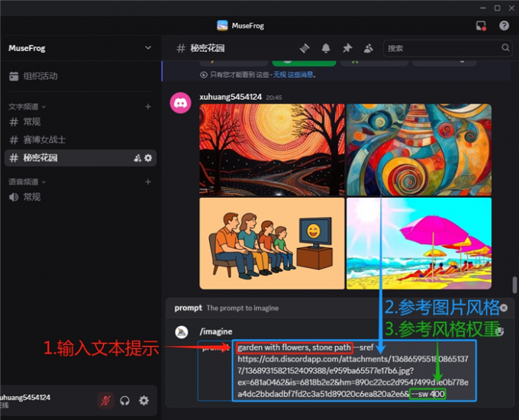This screenshot has width=519, height=420.
Task: Click user panel name uhuang5454124
Action: pyautogui.click(x=25, y=398)
